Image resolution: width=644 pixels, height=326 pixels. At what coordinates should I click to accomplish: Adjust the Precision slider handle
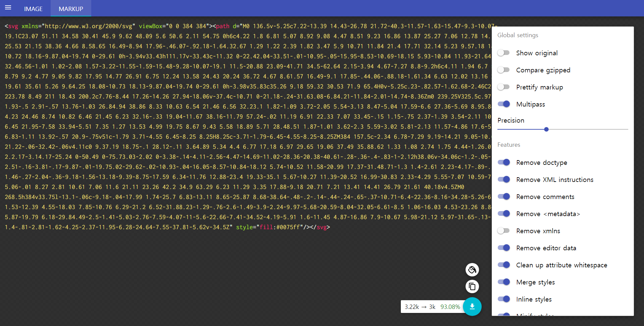tap(546, 129)
